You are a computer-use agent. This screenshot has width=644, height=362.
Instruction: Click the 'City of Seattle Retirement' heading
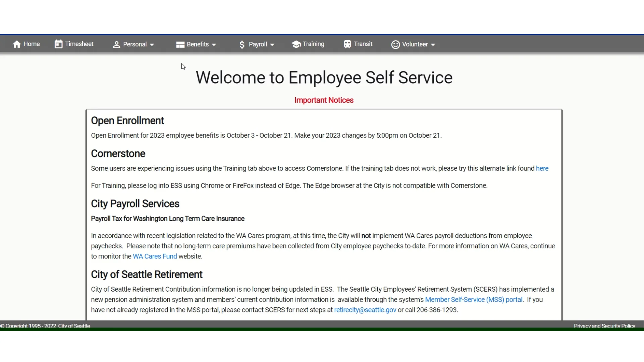coord(147,275)
